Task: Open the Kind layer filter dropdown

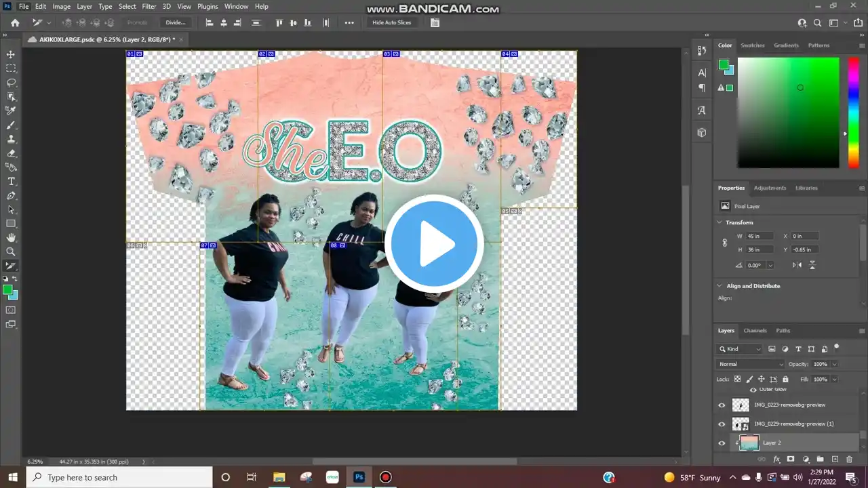Action: click(x=740, y=349)
